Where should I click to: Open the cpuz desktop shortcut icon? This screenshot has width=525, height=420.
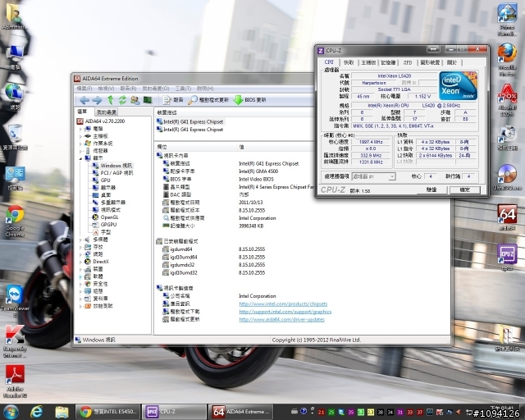pyautogui.click(x=508, y=258)
